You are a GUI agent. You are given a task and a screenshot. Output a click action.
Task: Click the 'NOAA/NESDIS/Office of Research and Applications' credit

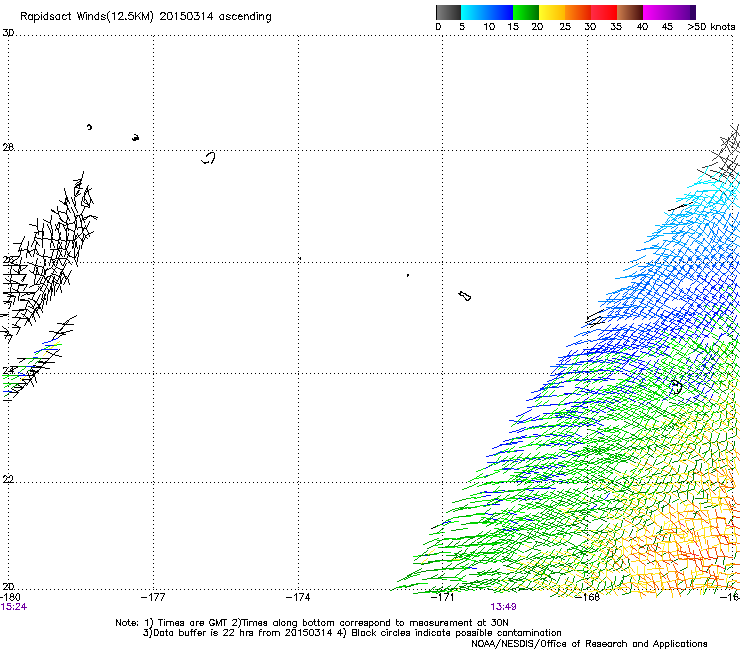(589, 644)
